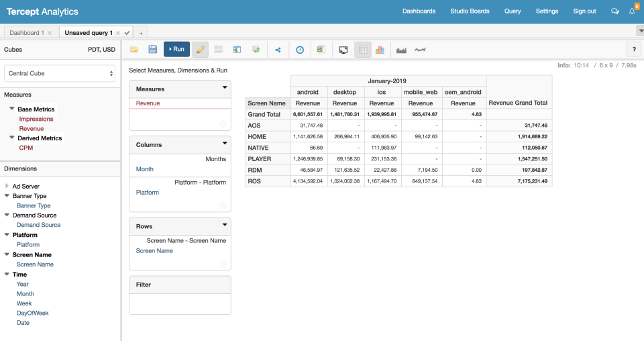Save query with the floppy disk icon
This screenshot has width=644, height=341.
click(152, 49)
